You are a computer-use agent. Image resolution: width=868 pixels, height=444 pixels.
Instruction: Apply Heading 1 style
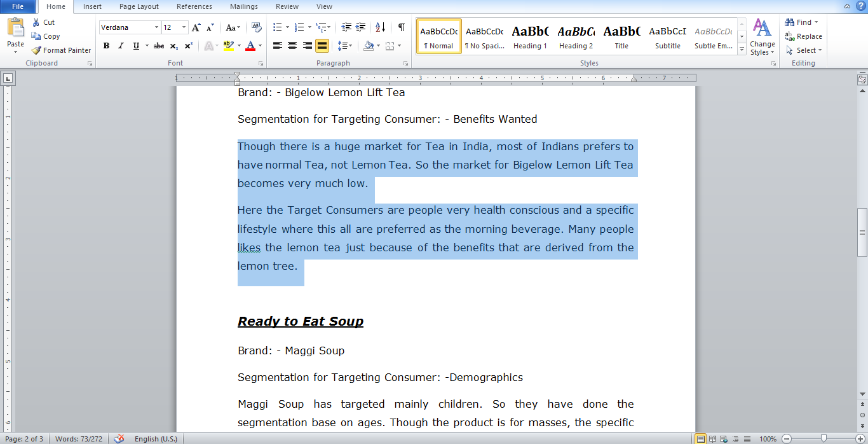point(530,37)
